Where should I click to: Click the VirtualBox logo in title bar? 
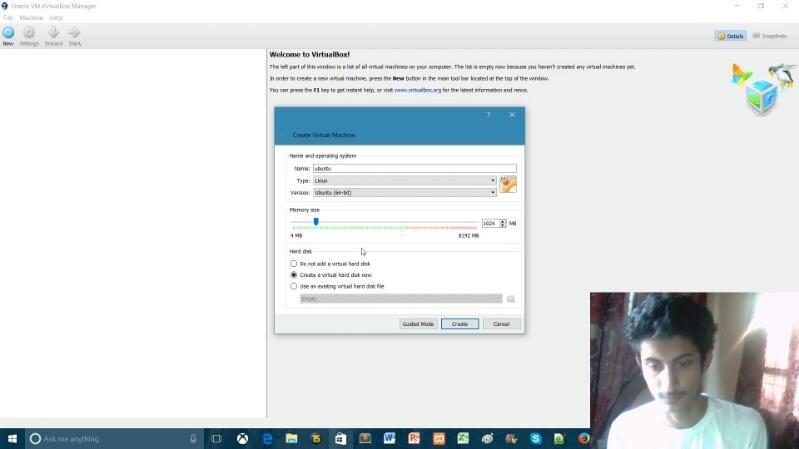(5, 6)
